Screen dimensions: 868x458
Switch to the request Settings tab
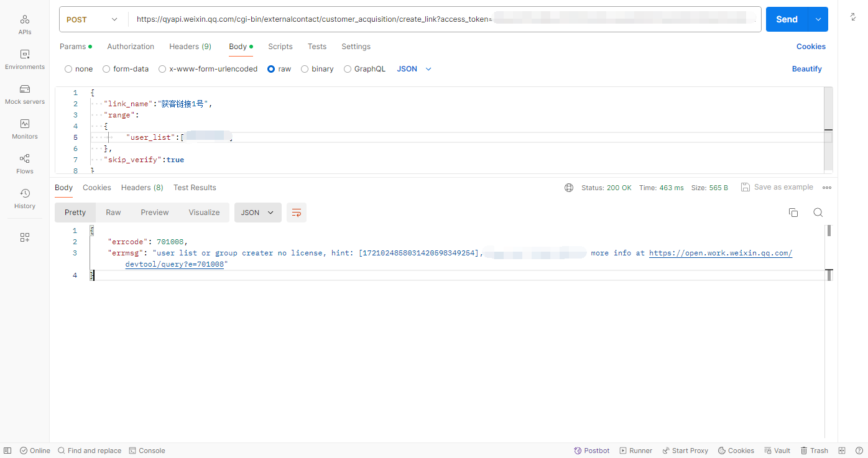(x=356, y=47)
